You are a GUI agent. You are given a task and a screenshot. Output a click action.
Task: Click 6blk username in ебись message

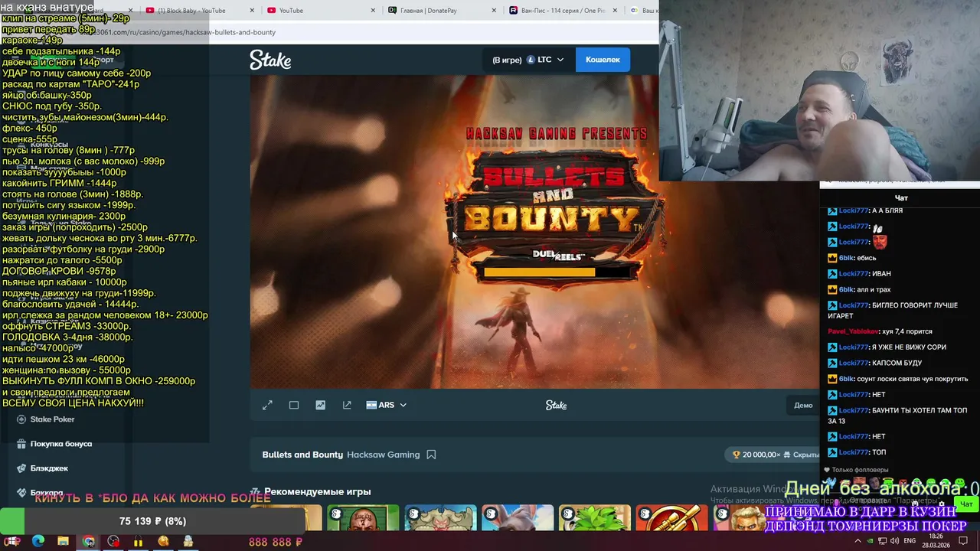tap(845, 258)
